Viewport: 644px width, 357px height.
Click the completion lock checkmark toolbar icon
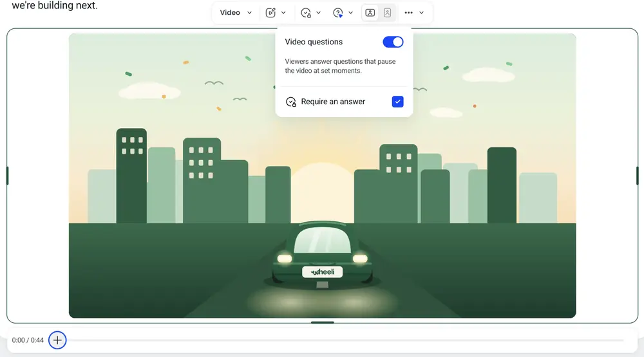(x=305, y=13)
